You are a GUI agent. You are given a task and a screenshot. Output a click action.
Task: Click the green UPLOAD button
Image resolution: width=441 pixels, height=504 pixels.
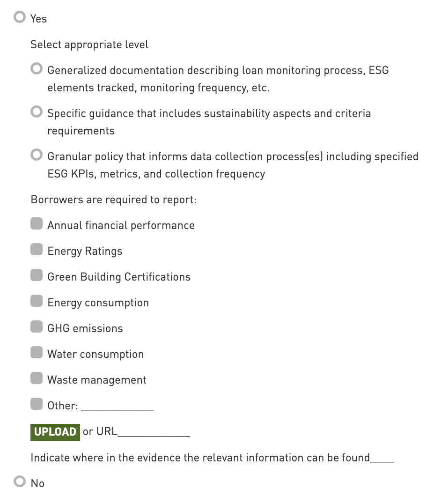pos(55,432)
